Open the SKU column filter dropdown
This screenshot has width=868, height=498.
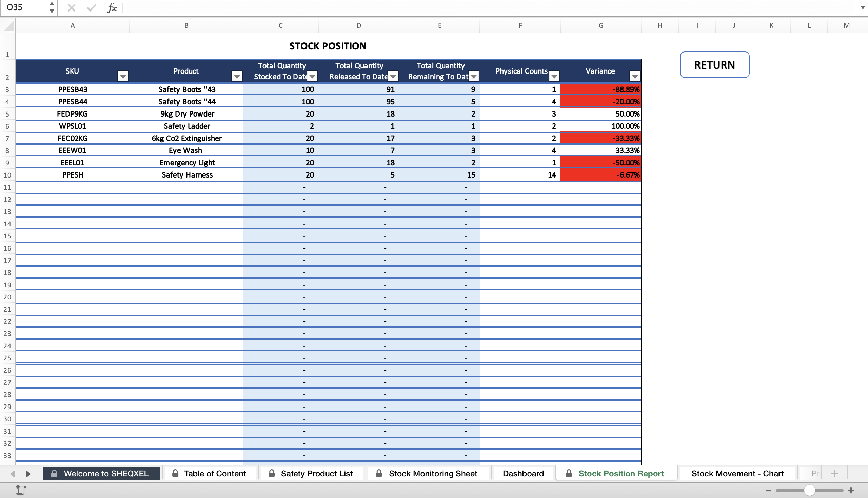123,76
